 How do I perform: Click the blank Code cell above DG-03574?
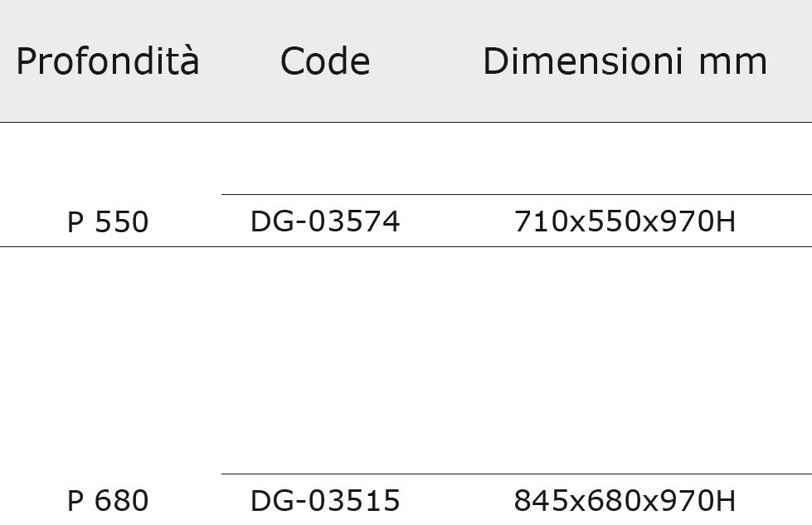click(x=325, y=158)
